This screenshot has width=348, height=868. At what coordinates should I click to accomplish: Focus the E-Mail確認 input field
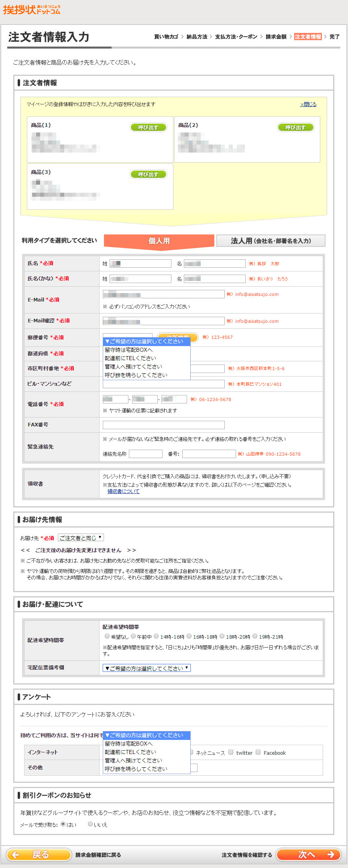(x=164, y=321)
